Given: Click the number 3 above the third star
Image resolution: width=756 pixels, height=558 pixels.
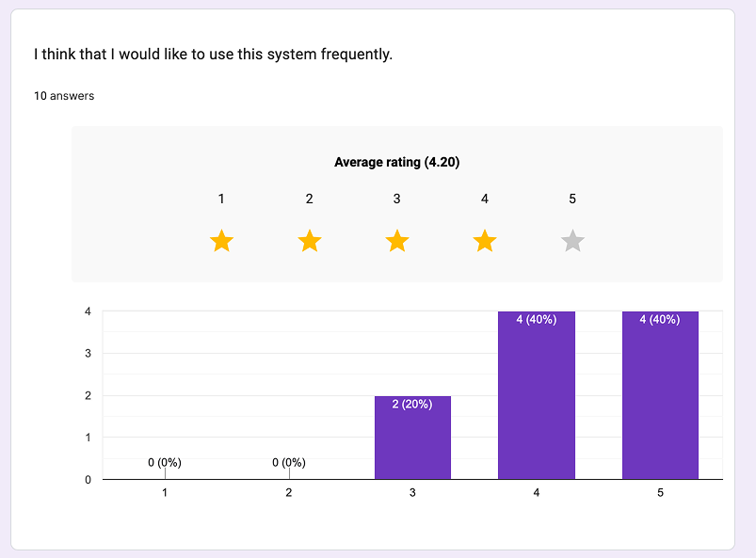Looking at the screenshot, I should [397, 199].
